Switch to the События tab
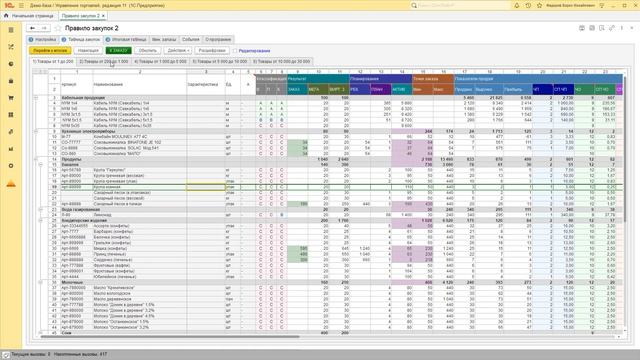The width and height of the screenshot is (640, 360). [191, 40]
